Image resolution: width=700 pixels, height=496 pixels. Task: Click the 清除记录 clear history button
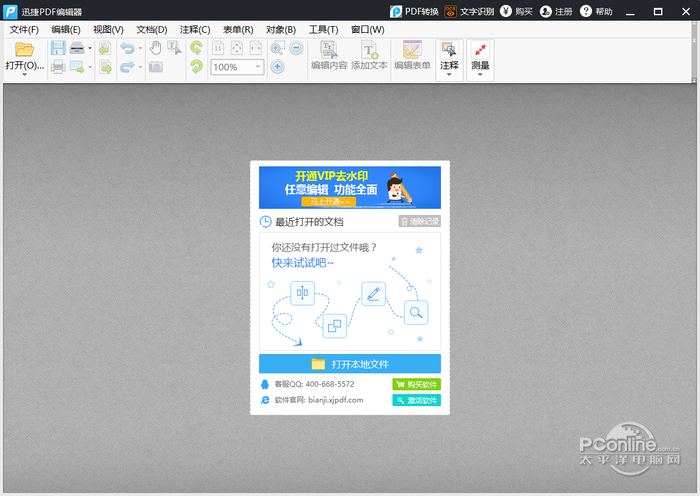pos(420,222)
